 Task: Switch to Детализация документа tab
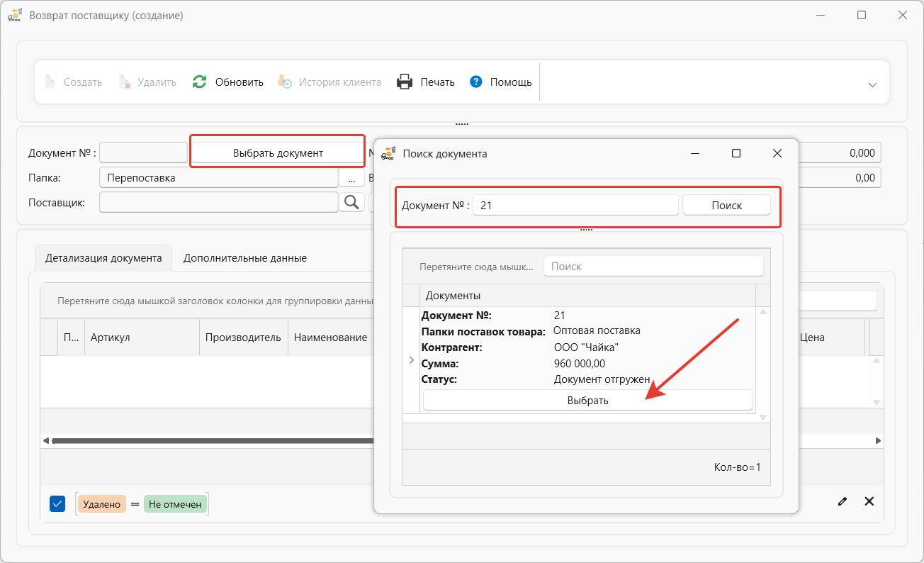click(103, 258)
